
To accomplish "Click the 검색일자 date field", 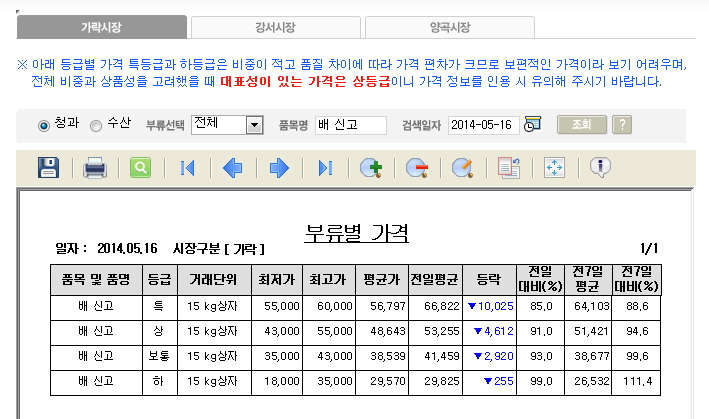I will [484, 125].
